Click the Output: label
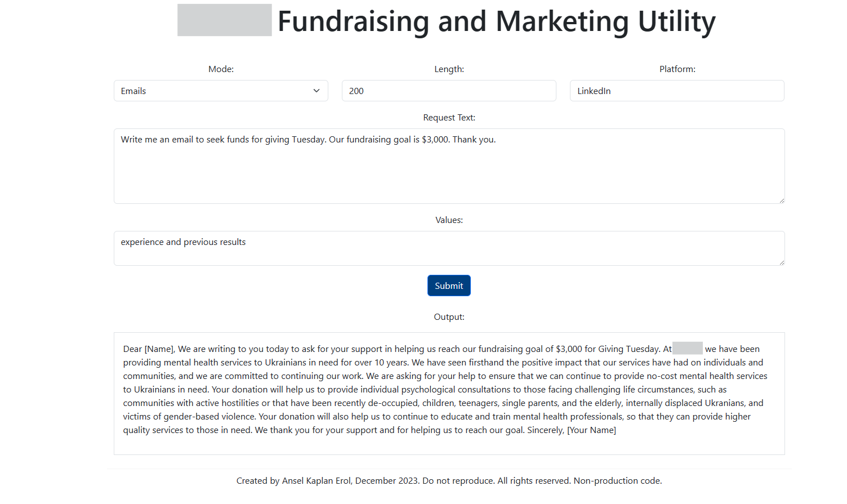Screen dimensions: 847x504 pos(449,317)
